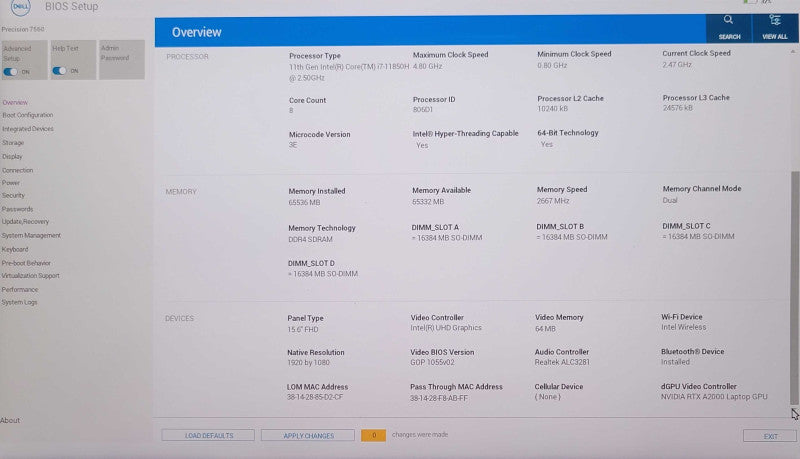Viewport: 800px width, 459px height.
Task: Open the System Logs section
Action: point(19,302)
